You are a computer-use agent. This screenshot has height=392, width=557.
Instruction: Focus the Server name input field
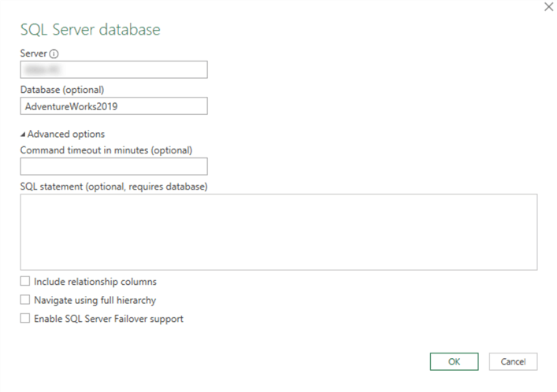point(113,70)
